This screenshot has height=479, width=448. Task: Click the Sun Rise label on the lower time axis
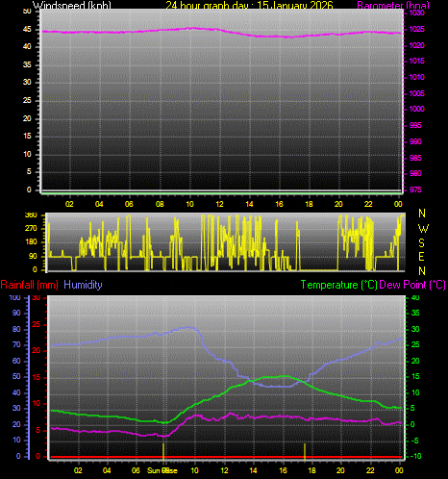point(162,470)
